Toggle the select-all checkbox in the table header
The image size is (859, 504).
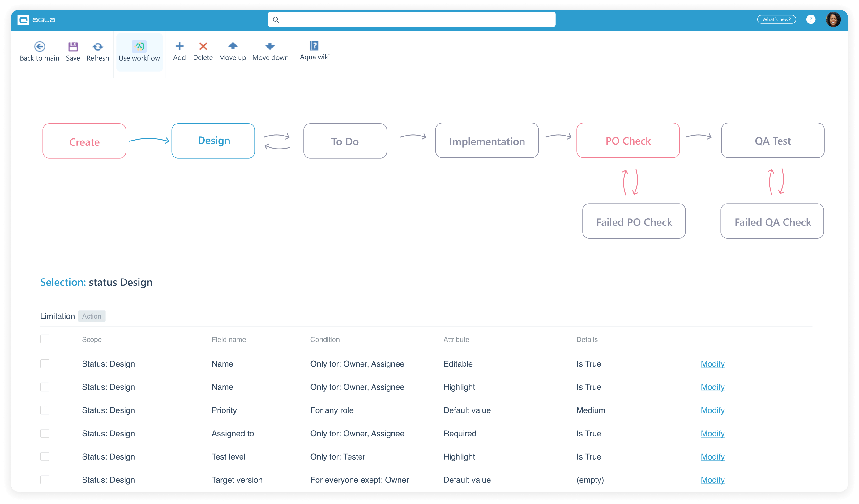(45, 339)
